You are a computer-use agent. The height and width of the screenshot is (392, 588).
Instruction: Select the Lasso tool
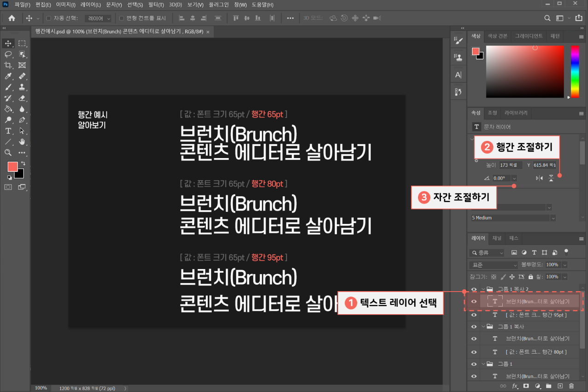point(8,54)
